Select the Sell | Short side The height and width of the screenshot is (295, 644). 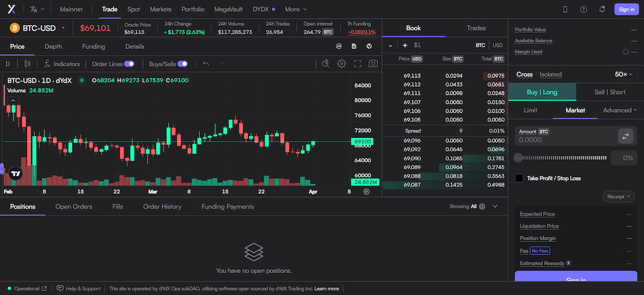tap(610, 92)
